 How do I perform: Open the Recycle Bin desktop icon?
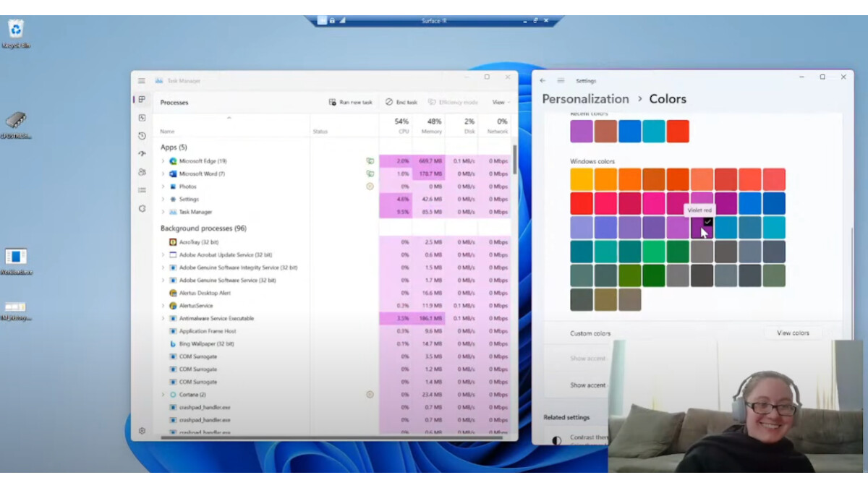(x=16, y=34)
